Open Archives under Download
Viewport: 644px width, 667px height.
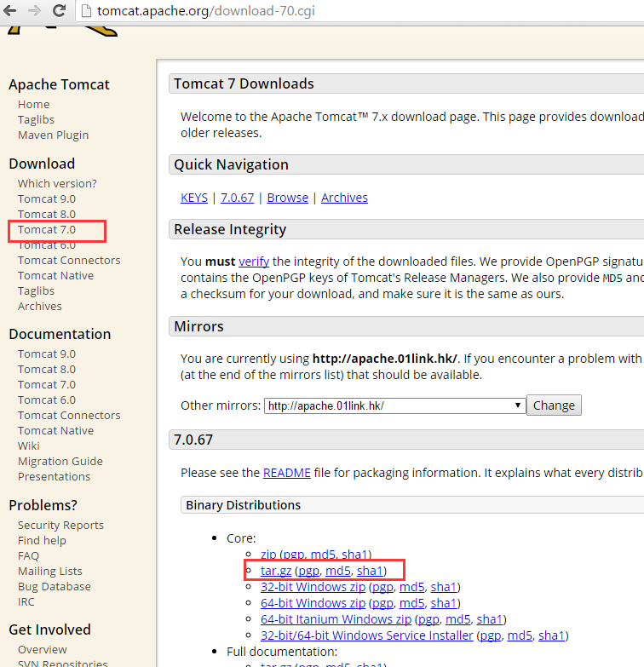pyautogui.click(x=39, y=306)
